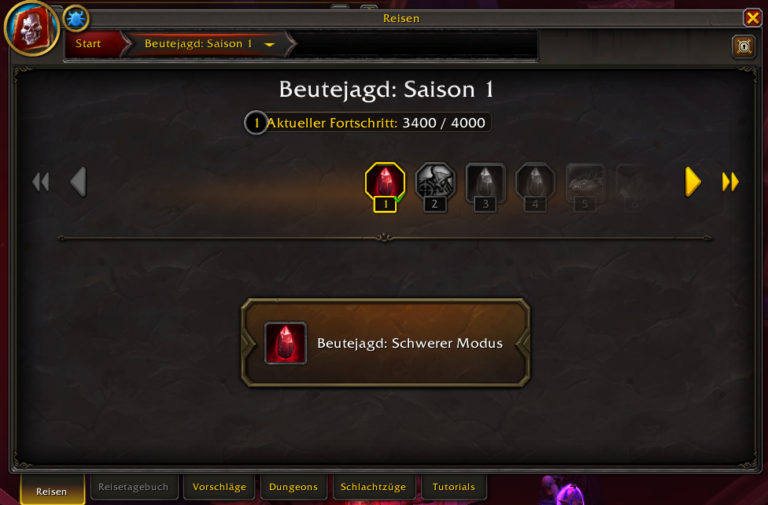Select the tier 4 crystal reward icon

pyautogui.click(x=535, y=182)
